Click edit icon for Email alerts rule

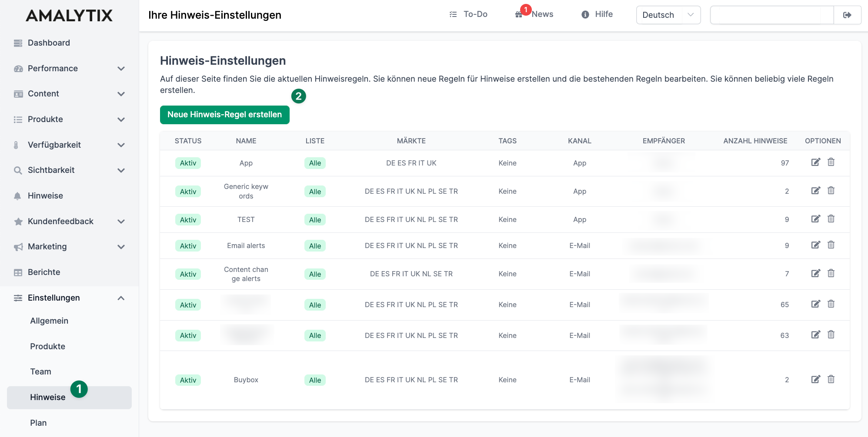[x=815, y=245]
